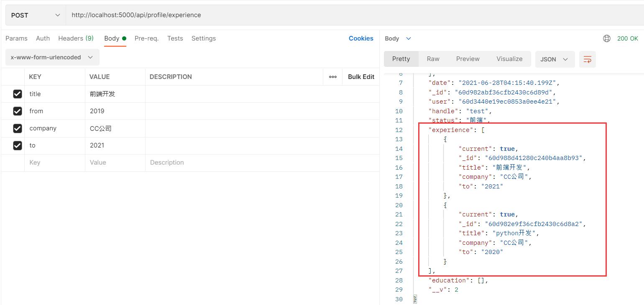Screen dimensions: 644x305
Task: Click the request URL field
Action: [x=355, y=15]
